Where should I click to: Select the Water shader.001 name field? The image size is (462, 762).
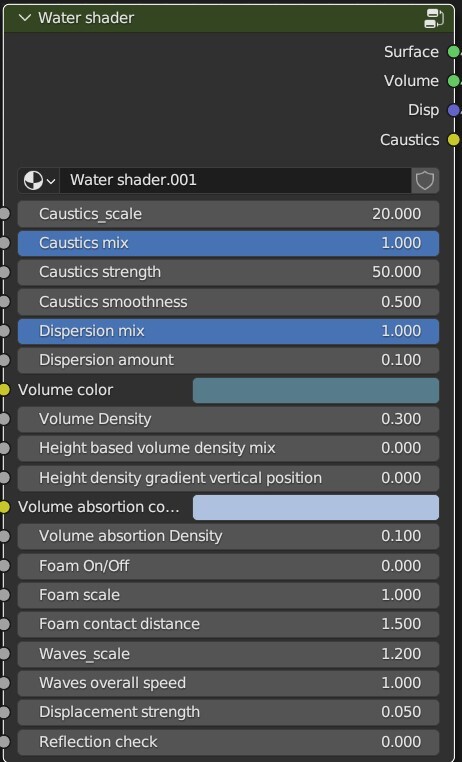coord(236,181)
